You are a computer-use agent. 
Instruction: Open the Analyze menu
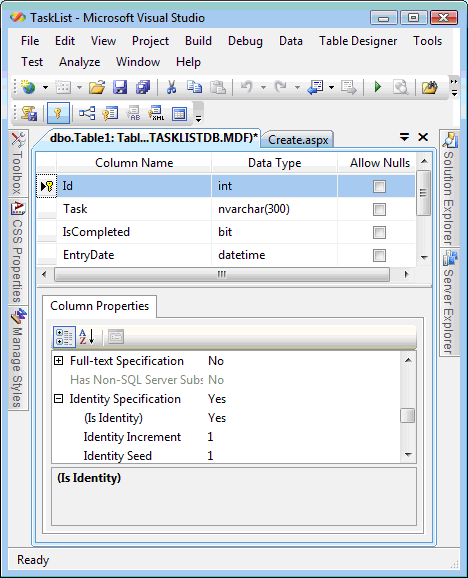tap(80, 62)
